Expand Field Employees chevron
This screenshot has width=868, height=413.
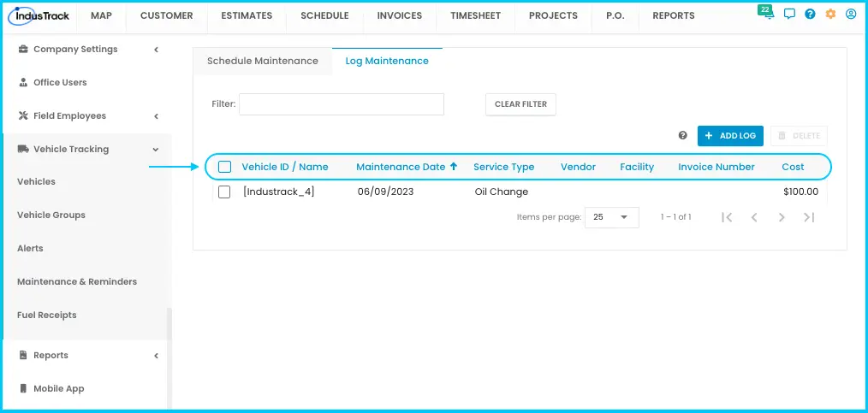[x=156, y=116]
